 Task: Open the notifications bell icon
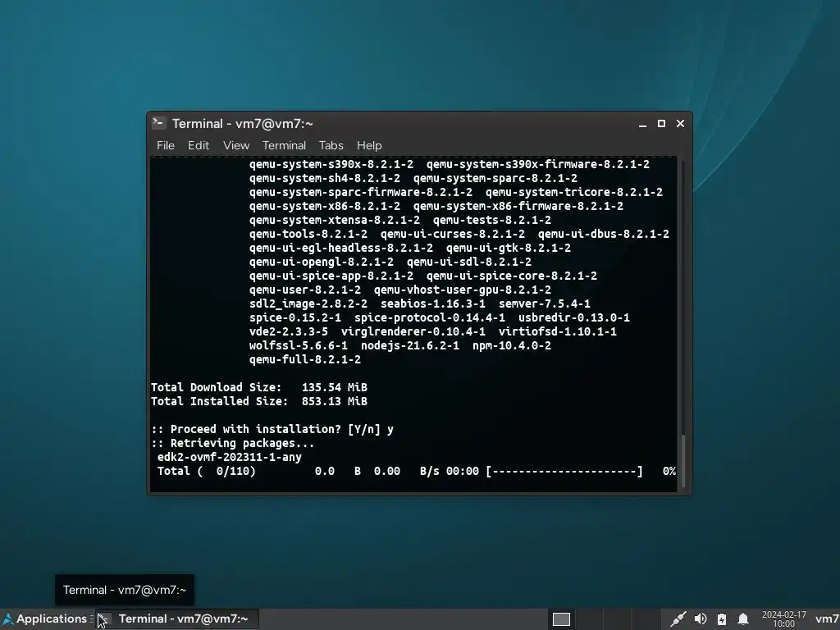point(743,619)
